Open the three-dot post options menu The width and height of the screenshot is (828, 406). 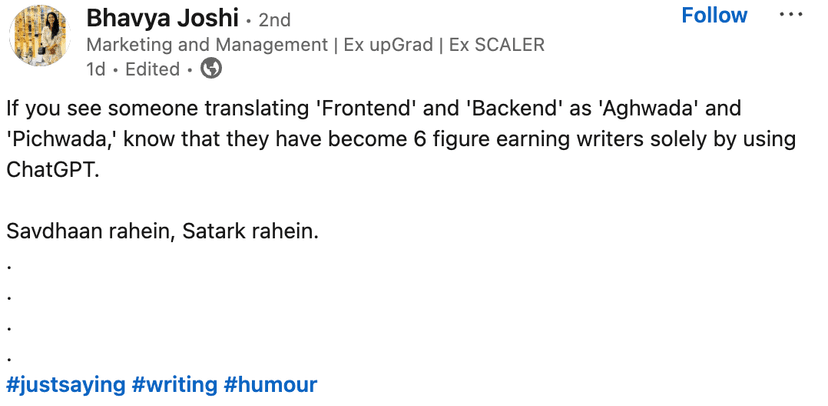[790, 15]
